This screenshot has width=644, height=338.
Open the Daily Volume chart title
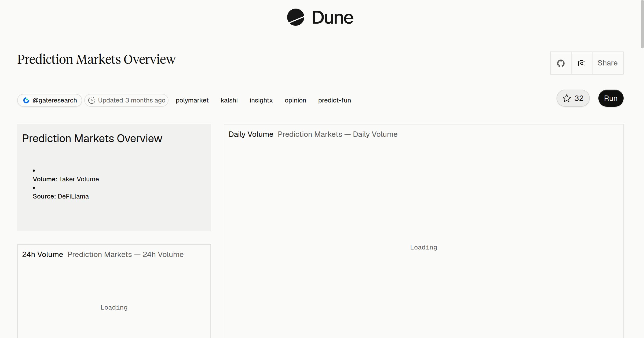251,134
